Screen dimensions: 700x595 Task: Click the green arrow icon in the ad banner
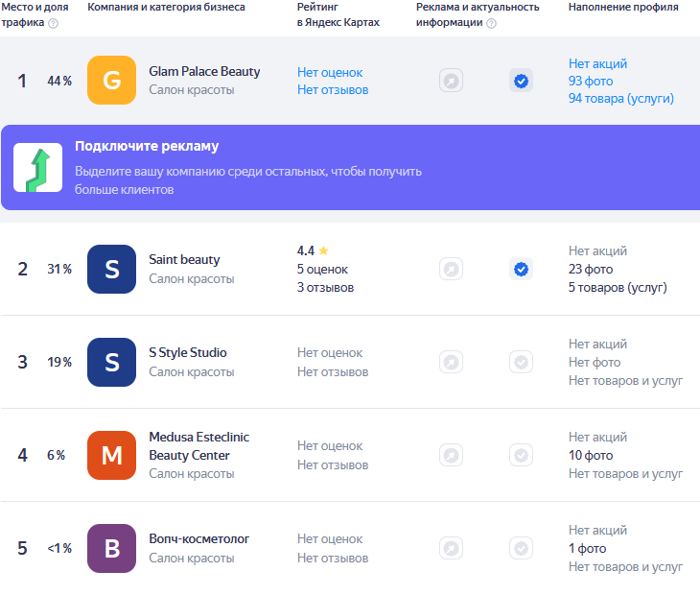(38, 168)
